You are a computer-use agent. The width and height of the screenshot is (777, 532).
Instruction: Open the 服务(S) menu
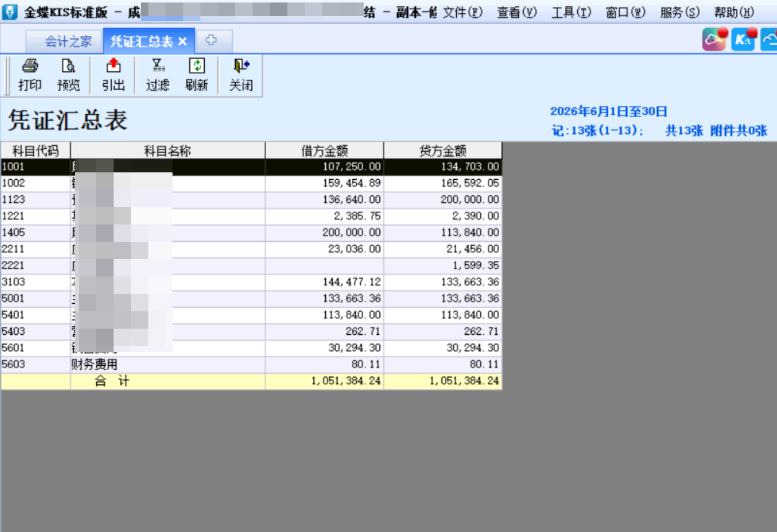[x=680, y=12]
